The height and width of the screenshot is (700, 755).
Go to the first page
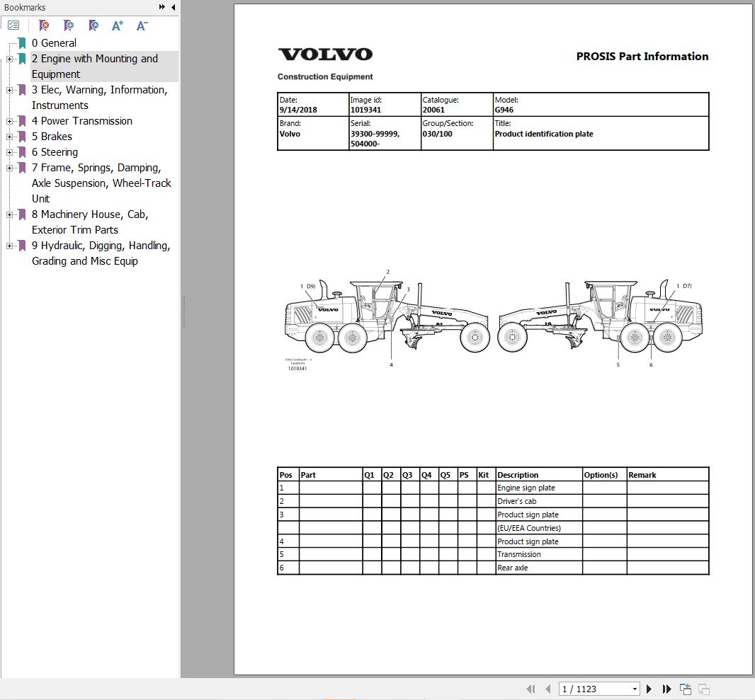click(530, 689)
